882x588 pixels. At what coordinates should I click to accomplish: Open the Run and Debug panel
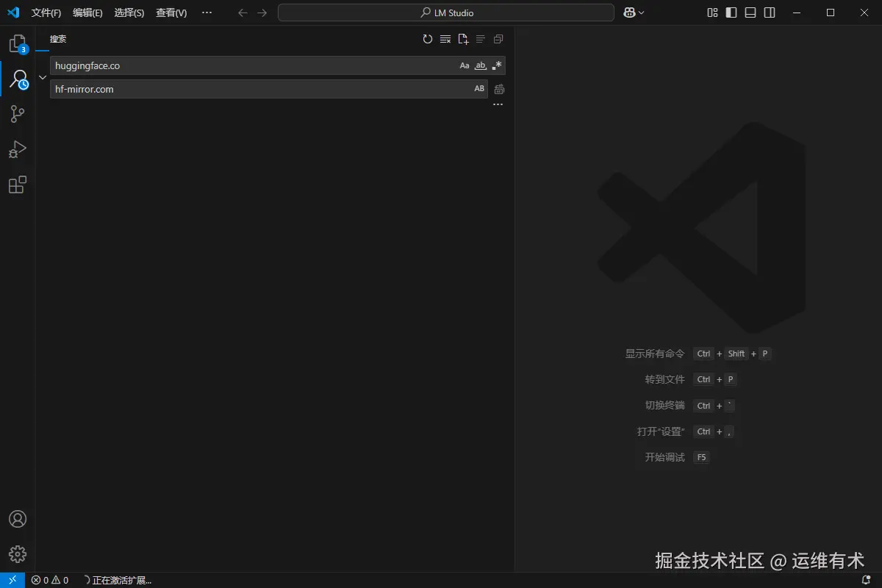17,149
